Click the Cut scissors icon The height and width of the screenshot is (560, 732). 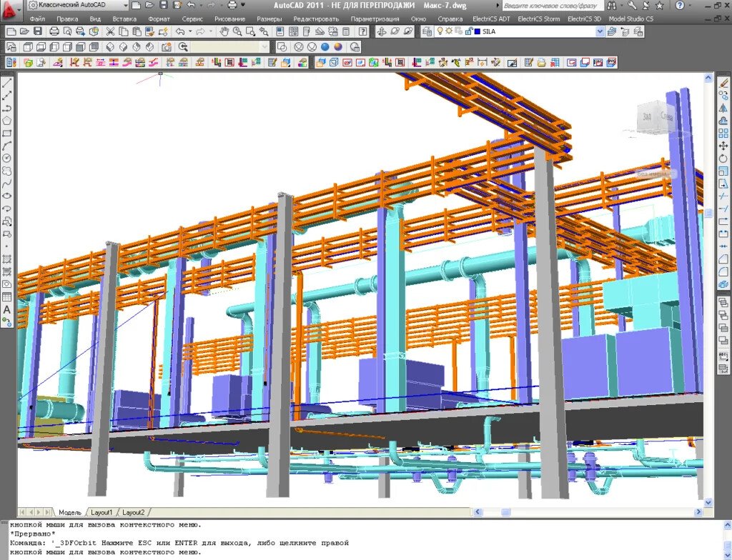[110, 31]
